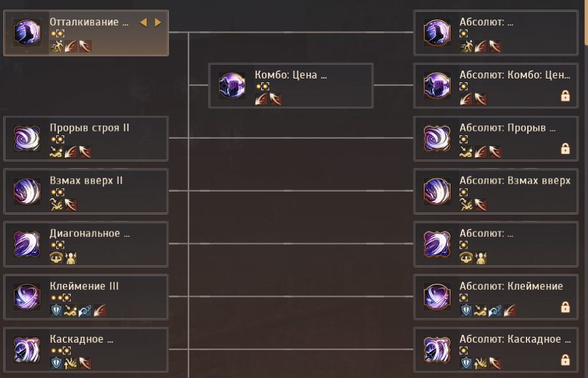Select the left Каскадное skill icon
The height and width of the screenshot is (378, 588).
(28, 350)
